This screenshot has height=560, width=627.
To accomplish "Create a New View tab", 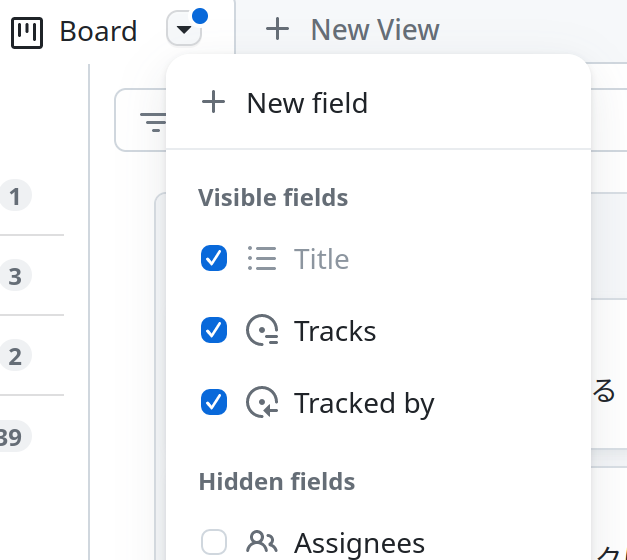I will click(353, 30).
